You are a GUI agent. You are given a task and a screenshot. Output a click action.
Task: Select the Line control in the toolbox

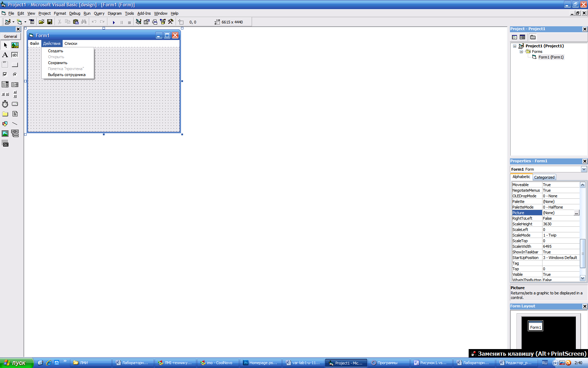pos(15,124)
